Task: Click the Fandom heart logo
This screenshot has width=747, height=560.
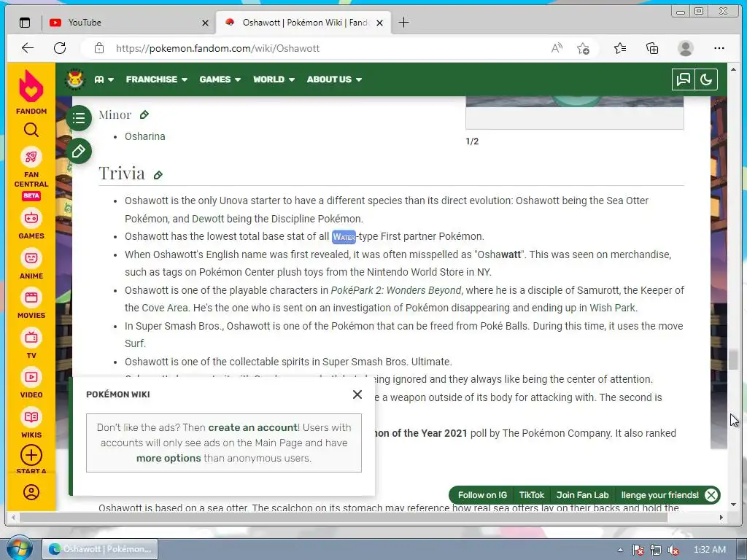Action: [31, 86]
